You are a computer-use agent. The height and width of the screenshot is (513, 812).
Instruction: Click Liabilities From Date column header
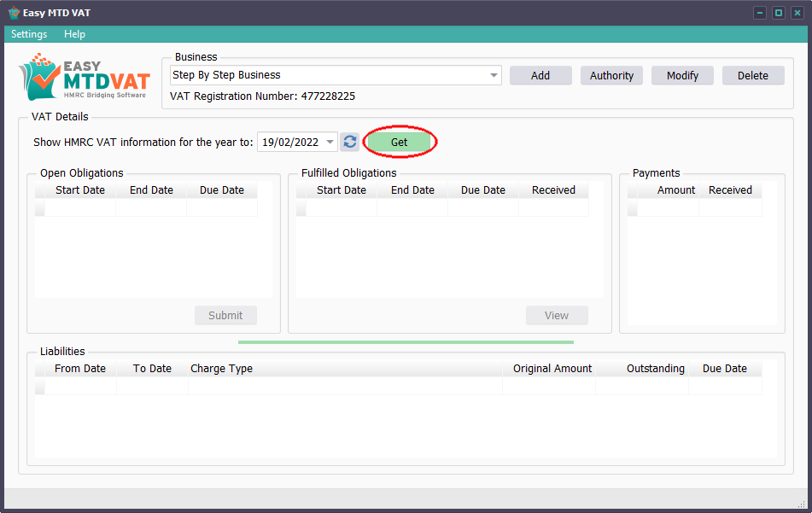click(80, 369)
